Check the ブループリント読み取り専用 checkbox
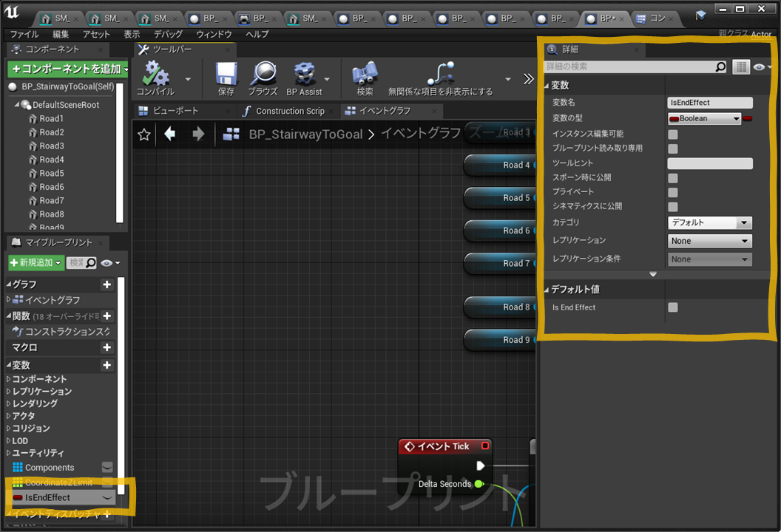The image size is (781, 532). pos(673,149)
